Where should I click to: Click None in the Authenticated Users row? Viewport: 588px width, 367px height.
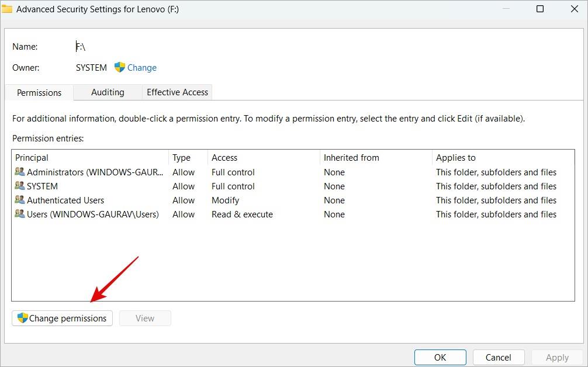click(x=334, y=200)
